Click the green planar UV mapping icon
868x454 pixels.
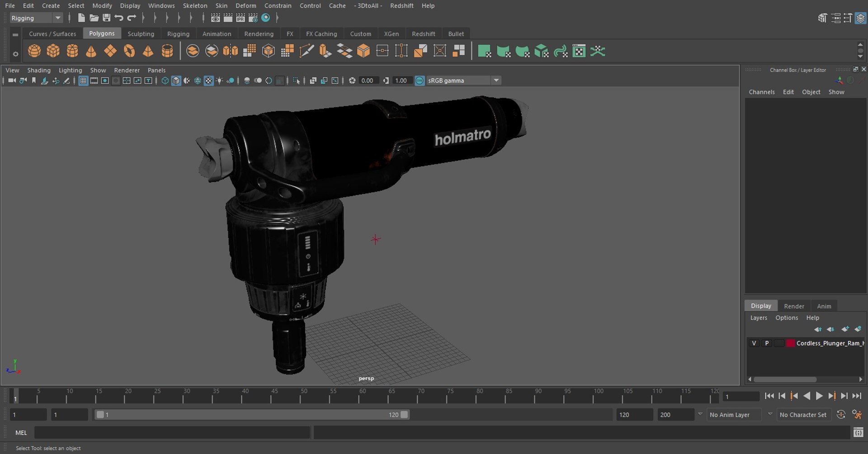[x=485, y=51]
